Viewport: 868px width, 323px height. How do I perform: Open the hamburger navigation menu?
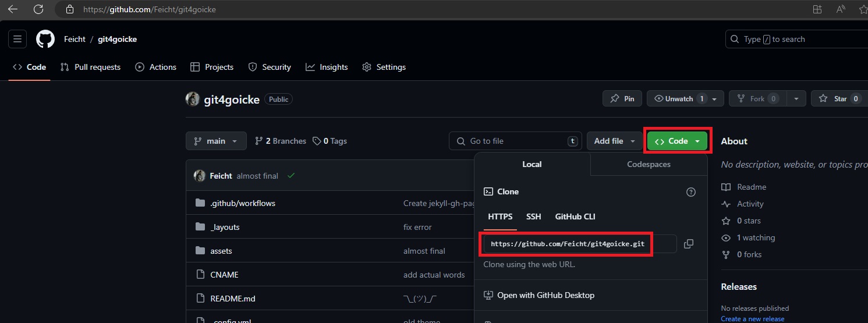click(17, 39)
